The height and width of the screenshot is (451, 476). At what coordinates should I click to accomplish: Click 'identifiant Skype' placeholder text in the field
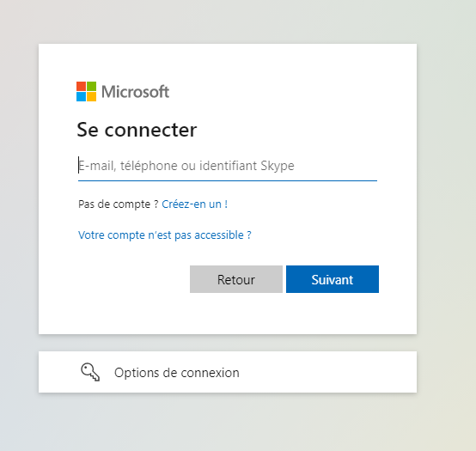coord(247,166)
